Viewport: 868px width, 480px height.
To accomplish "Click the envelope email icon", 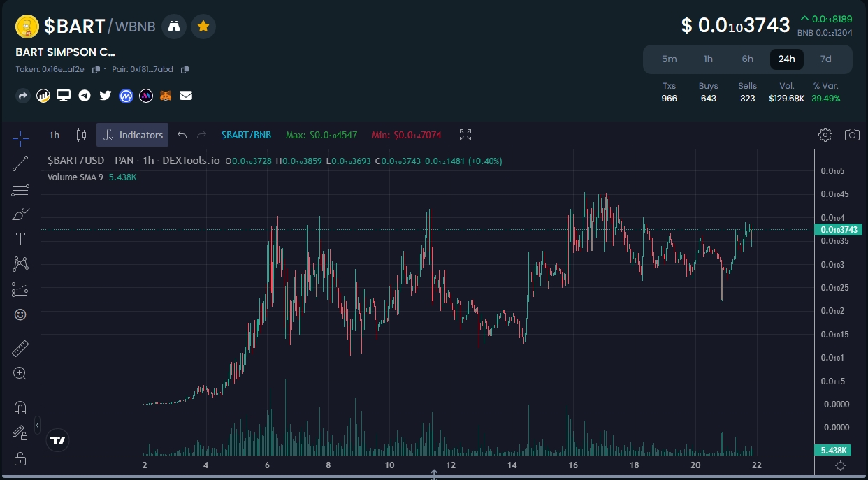I will pos(186,96).
